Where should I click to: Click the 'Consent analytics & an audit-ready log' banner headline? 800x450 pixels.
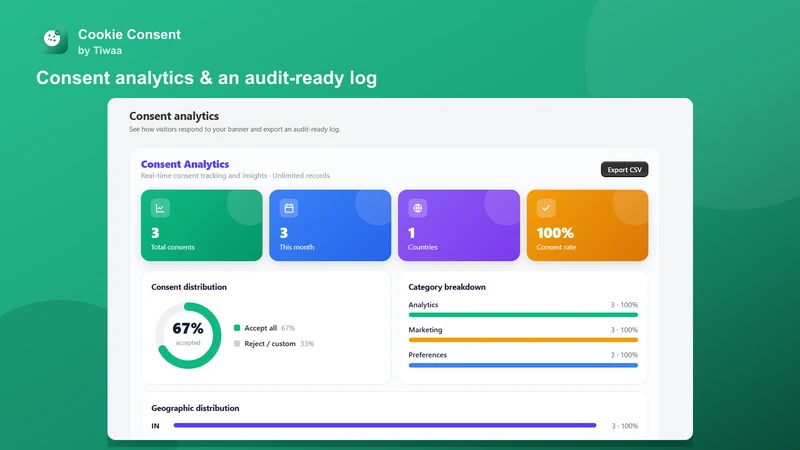tap(207, 78)
